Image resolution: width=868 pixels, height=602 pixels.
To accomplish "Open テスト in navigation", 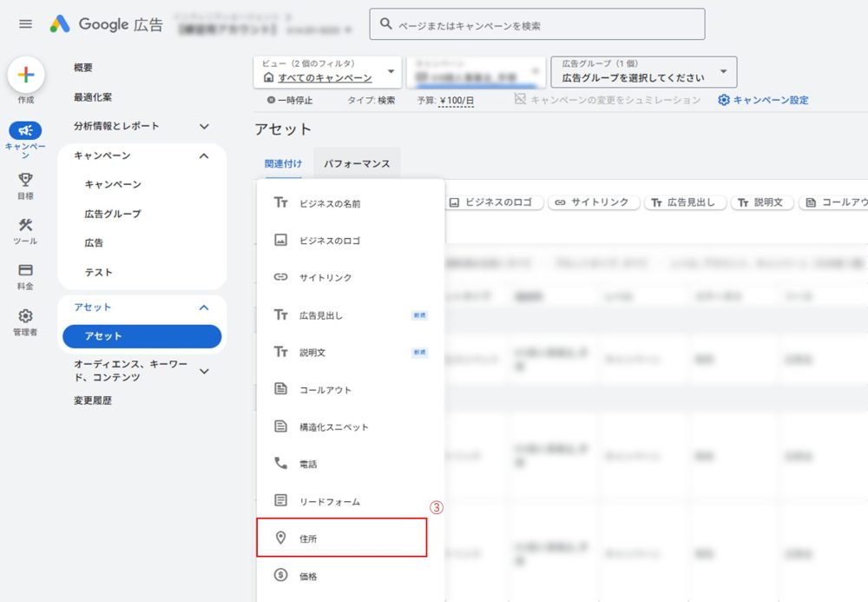I will point(99,272).
